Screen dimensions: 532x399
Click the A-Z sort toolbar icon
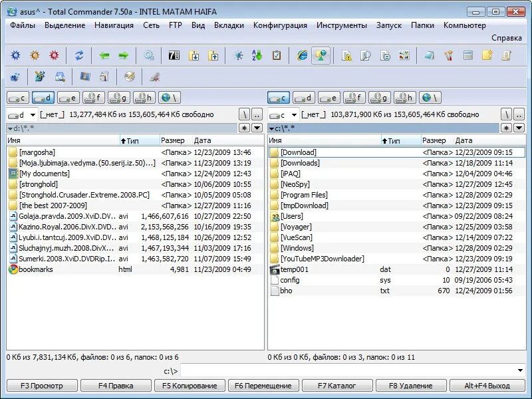pos(257,55)
